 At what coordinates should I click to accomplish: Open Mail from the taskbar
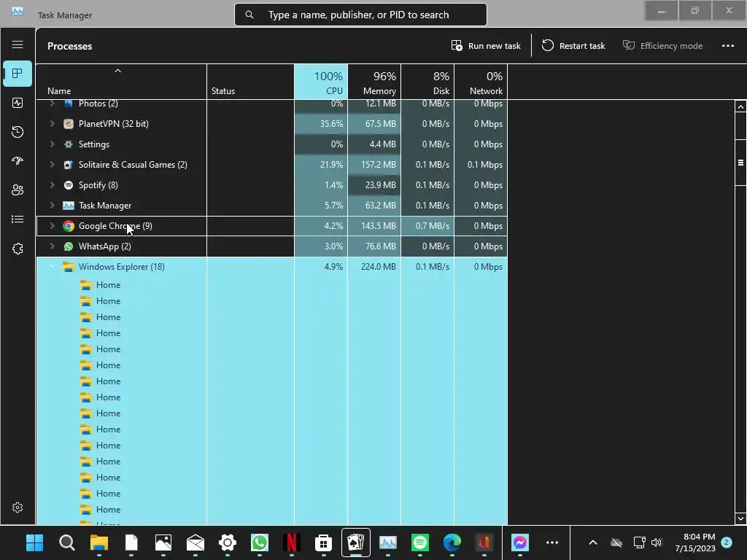point(196,542)
